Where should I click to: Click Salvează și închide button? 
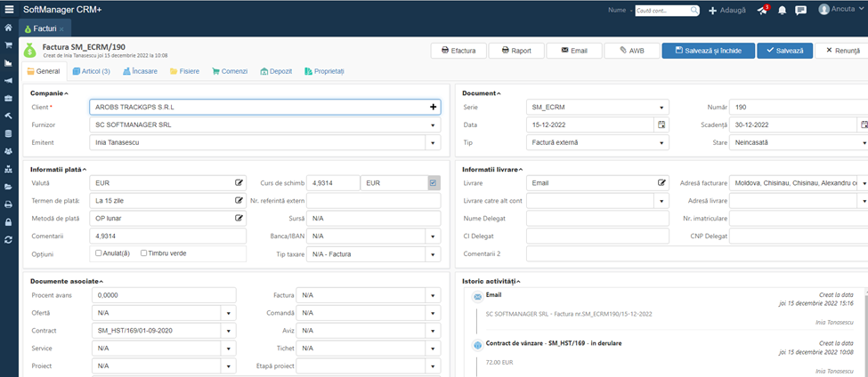708,51
